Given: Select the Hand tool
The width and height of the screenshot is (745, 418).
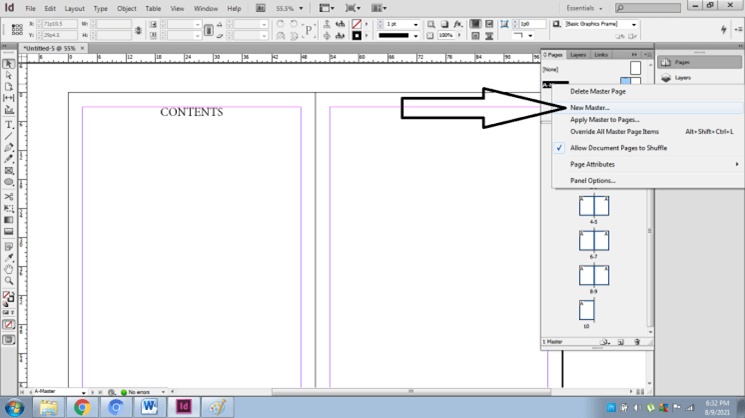Looking at the screenshot, I should tap(9, 269).
